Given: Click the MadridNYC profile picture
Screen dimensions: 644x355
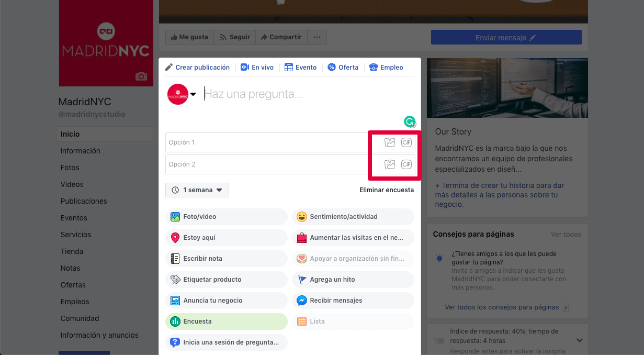Looking at the screenshot, I should click(106, 43).
